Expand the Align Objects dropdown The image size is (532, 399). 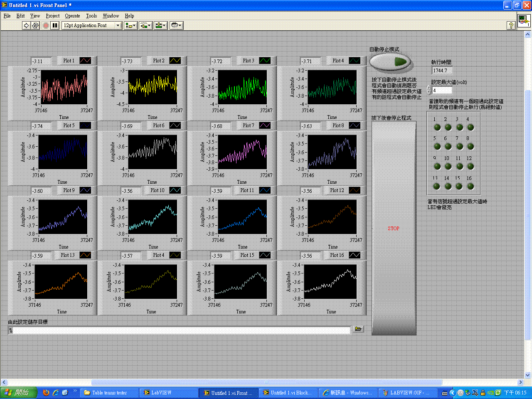(131, 25)
